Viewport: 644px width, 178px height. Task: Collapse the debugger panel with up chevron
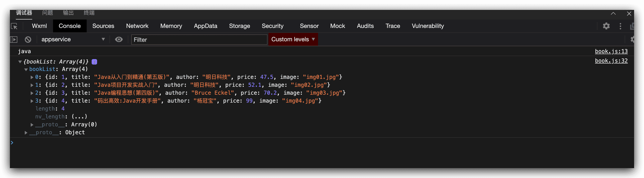[x=613, y=14]
